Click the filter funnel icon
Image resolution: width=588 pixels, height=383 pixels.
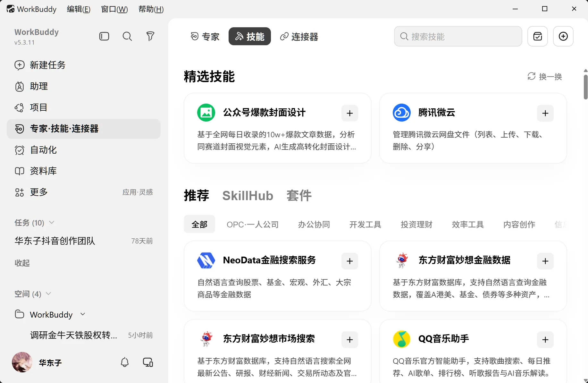[x=150, y=36]
